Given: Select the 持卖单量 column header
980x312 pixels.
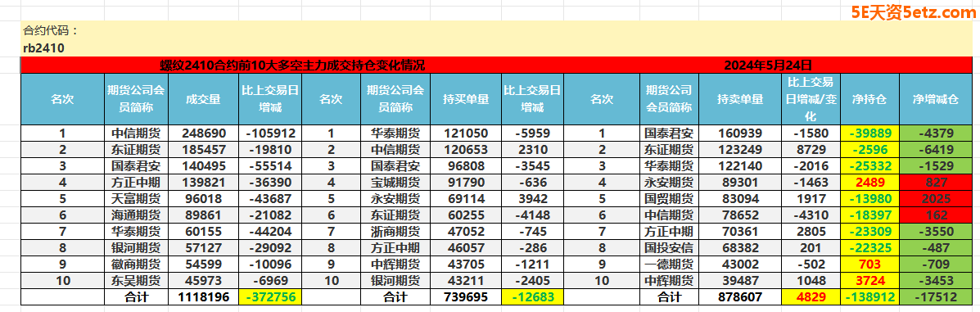Looking at the screenshot, I should (x=740, y=99).
